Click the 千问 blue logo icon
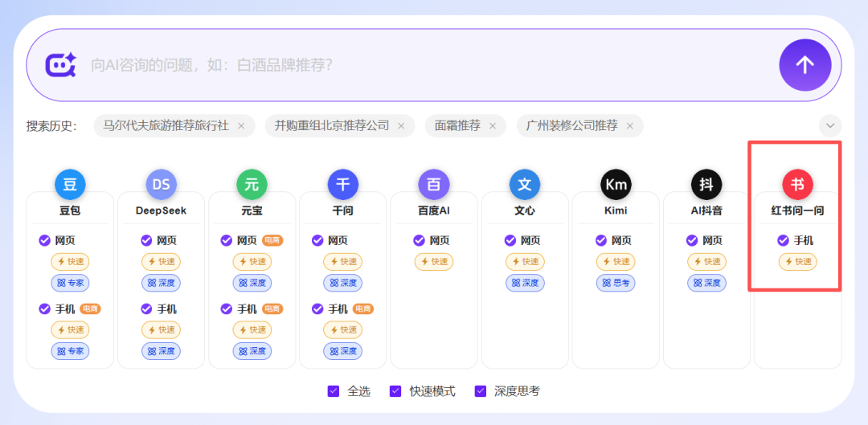The image size is (868, 425). 342,184
